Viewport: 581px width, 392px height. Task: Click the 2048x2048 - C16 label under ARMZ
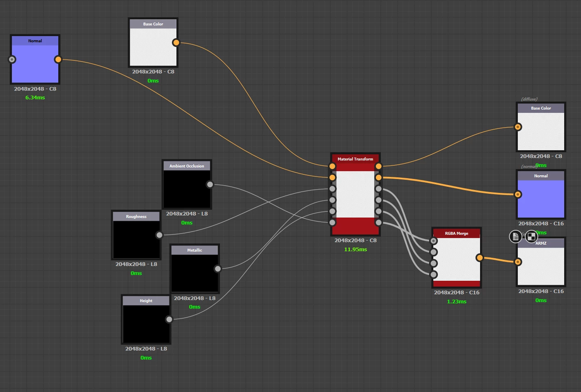[x=541, y=291]
